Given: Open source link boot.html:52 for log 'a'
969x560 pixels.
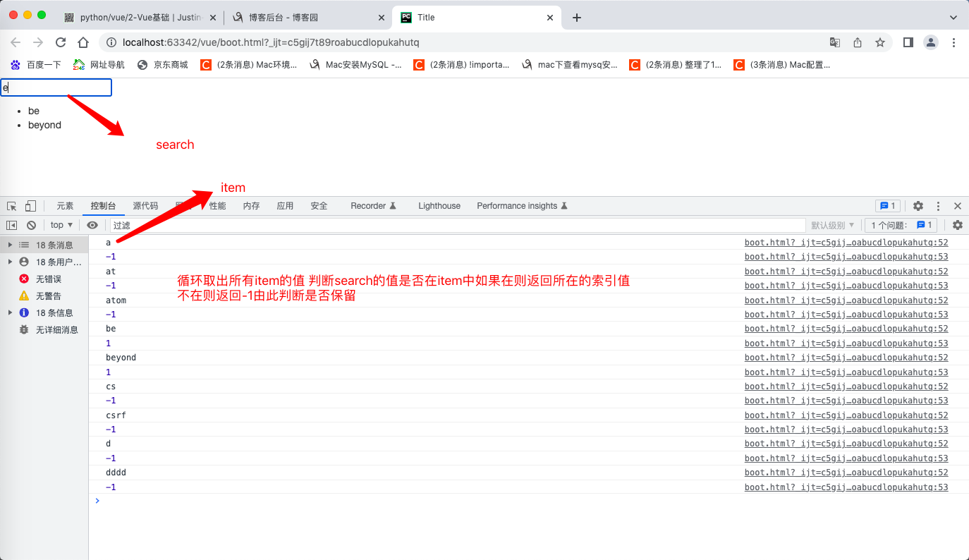Looking at the screenshot, I should pyautogui.click(x=846, y=243).
